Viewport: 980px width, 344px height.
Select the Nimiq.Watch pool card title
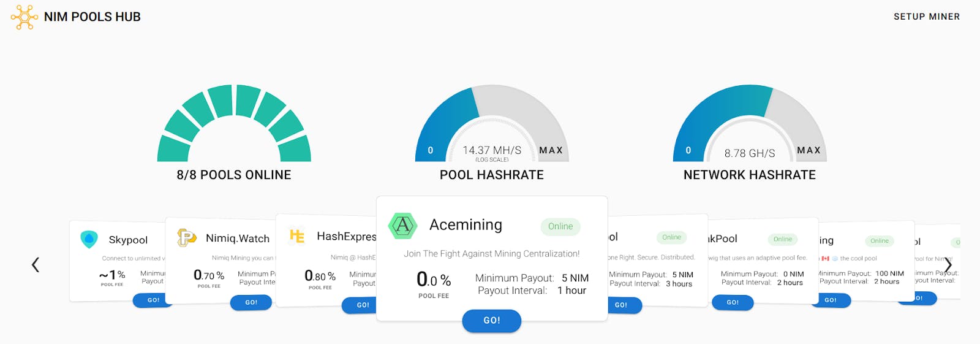click(238, 239)
